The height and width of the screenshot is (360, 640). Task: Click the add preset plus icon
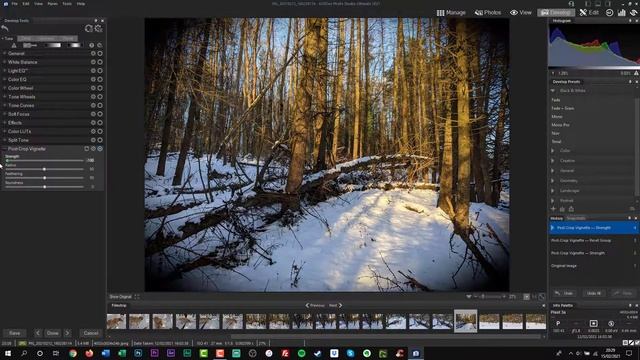pyautogui.click(x=553, y=209)
